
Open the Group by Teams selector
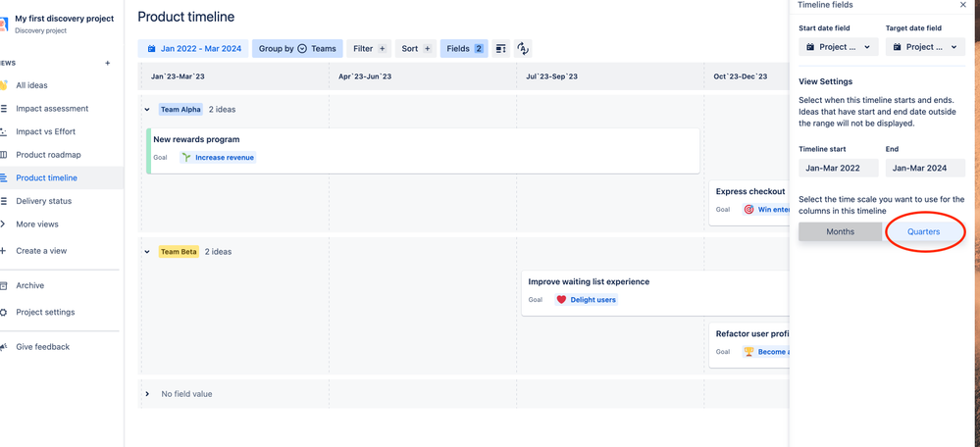tap(297, 49)
